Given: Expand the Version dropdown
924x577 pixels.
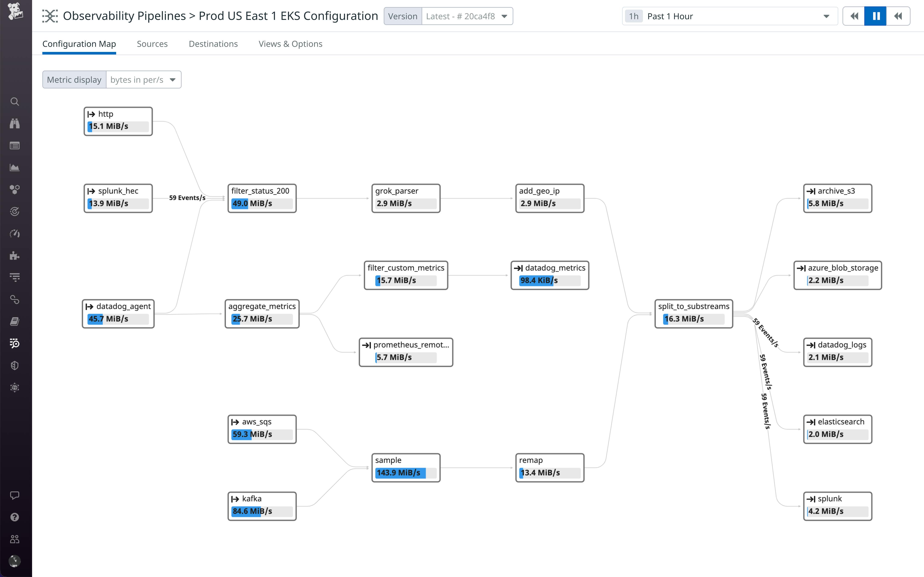Looking at the screenshot, I should (x=467, y=16).
